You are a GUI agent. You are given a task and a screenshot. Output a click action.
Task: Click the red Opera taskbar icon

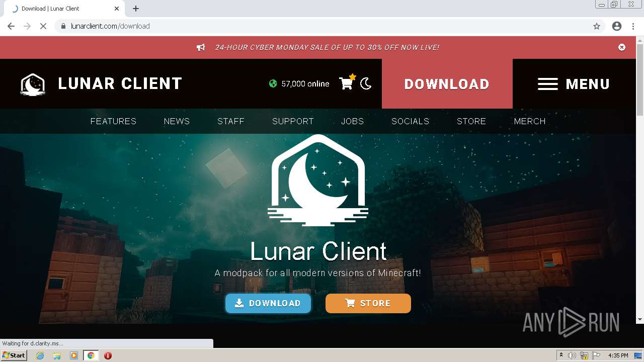[108, 355]
